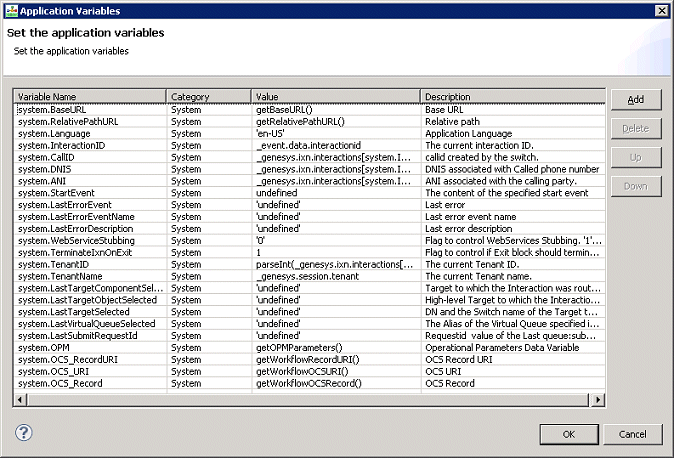This screenshot has height=458, width=674.
Task: Click the right scrollbar arrow
Action: click(x=598, y=400)
